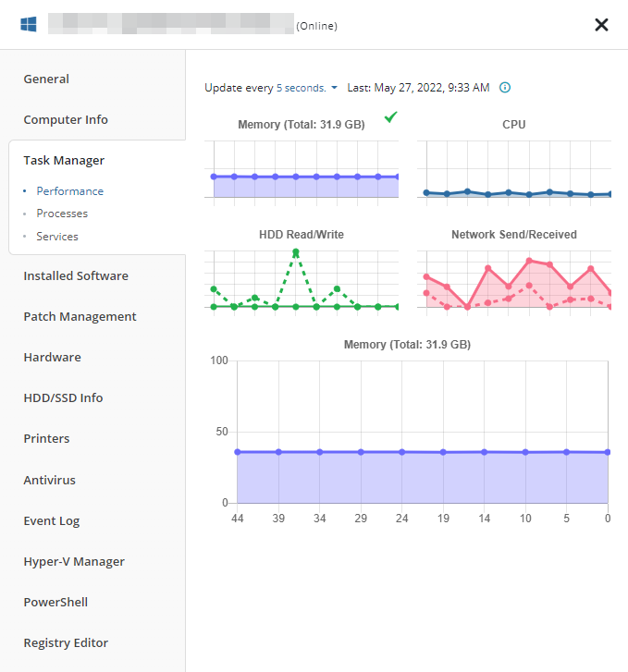This screenshot has height=672, width=628.
Task: Open the Registry Editor section
Action: point(66,642)
